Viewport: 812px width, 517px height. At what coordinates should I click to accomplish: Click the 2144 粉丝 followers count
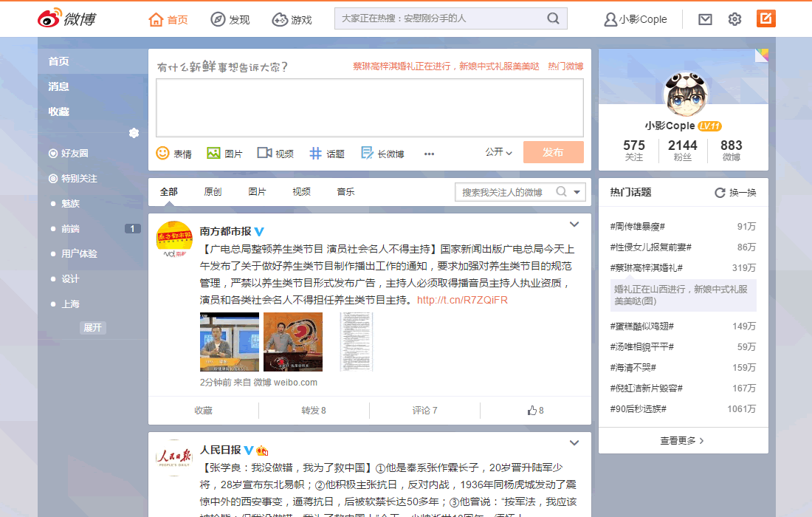click(683, 150)
